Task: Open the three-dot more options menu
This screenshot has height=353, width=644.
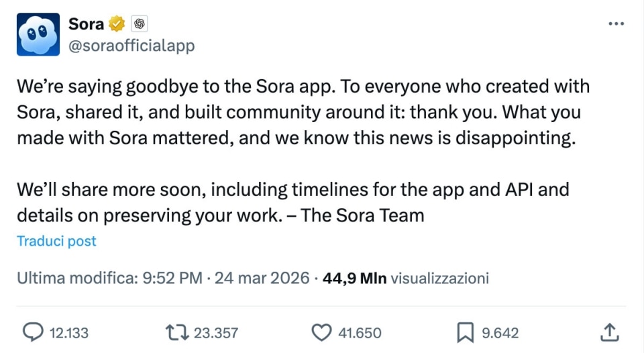Action: click(x=615, y=24)
